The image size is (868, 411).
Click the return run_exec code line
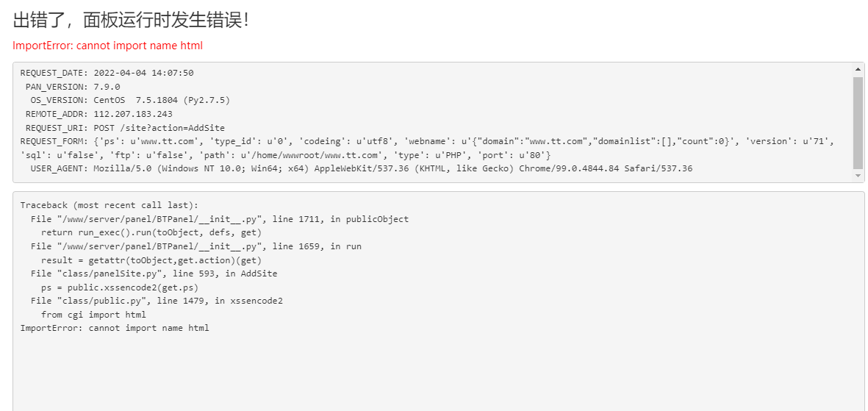pyautogui.click(x=151, y=232)
